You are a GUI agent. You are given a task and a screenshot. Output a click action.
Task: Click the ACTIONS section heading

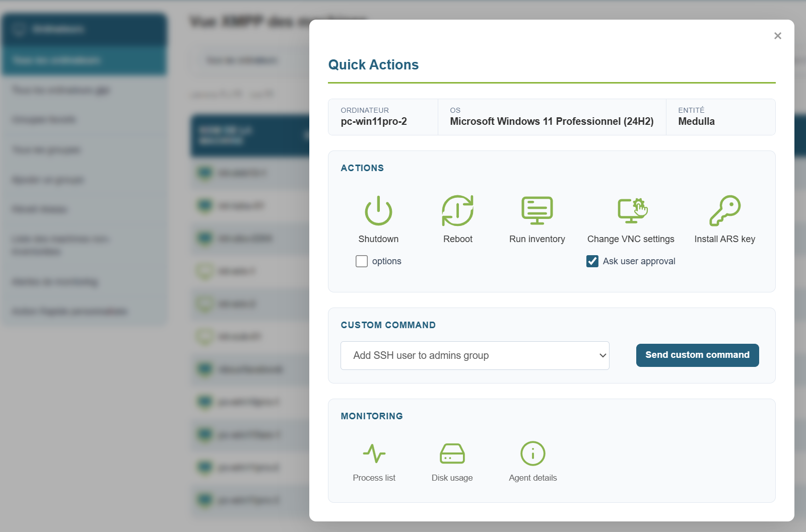coord(362,168)
